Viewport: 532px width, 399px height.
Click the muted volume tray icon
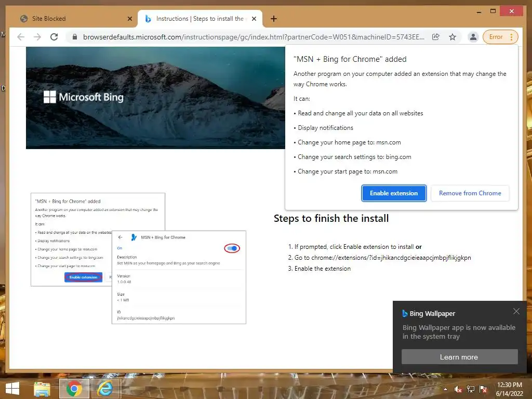click(x=458, y=389)
